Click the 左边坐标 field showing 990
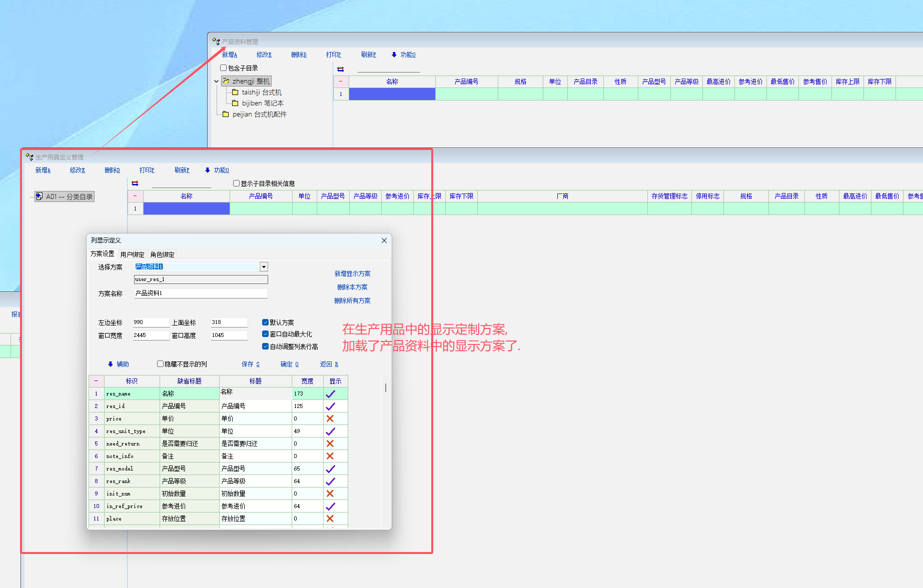This screenshot has width=923, height=588. 151,322
